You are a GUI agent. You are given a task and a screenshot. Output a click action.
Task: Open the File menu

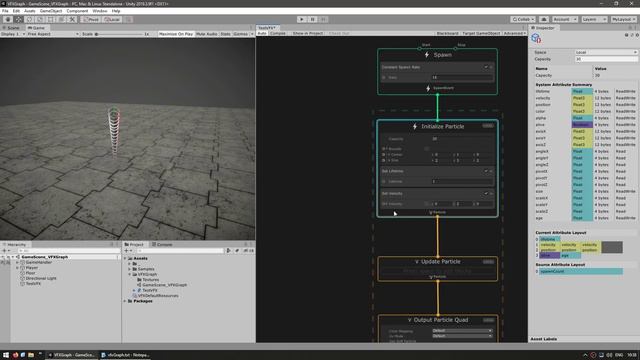pyautogui.click(x=5, y=11)
